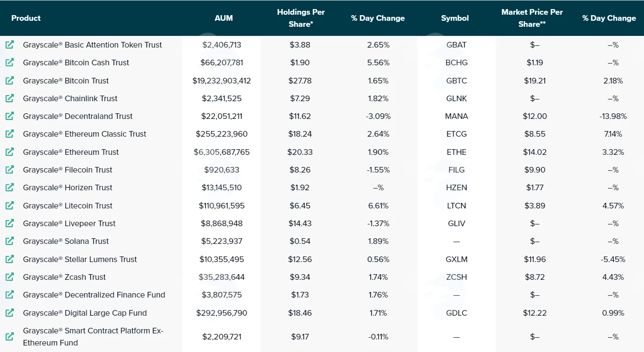Image resolution: width=644 pixels, height=352 pixels.
Task: Open Grayscale Stellar Lumens Trust product link
Action: click(80, 259)
